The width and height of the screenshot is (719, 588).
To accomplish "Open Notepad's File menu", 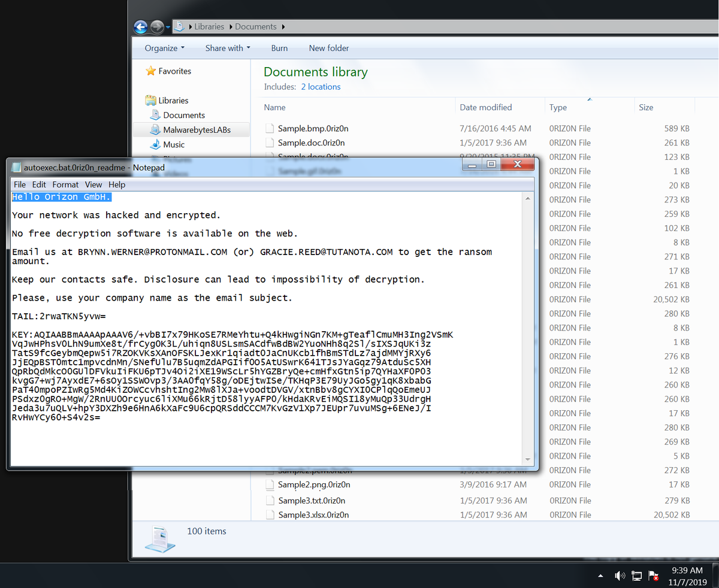I will [20, 184].
